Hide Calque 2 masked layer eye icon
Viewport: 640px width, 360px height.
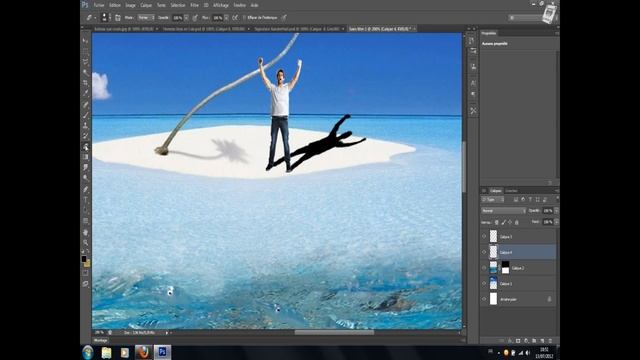[484, 268]
